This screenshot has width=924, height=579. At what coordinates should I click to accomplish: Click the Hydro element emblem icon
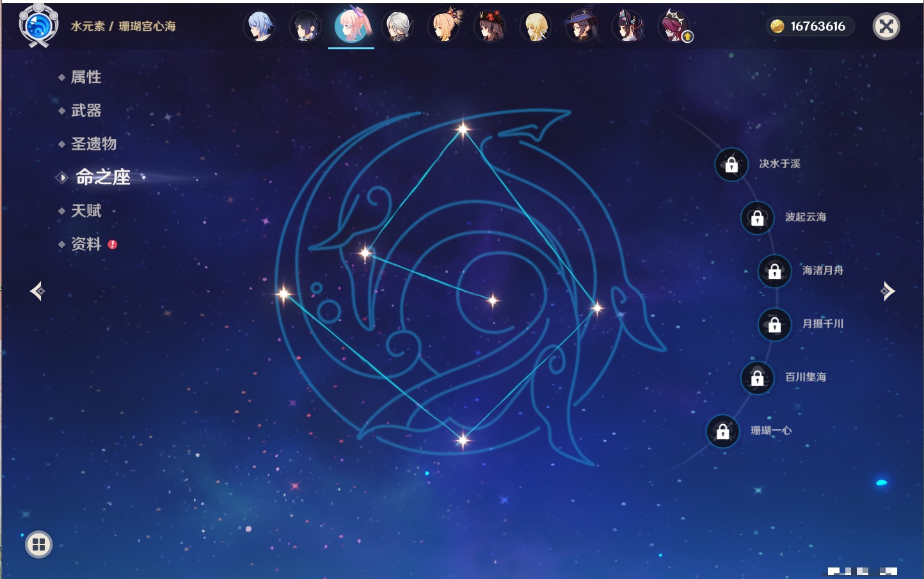[38, 26]
